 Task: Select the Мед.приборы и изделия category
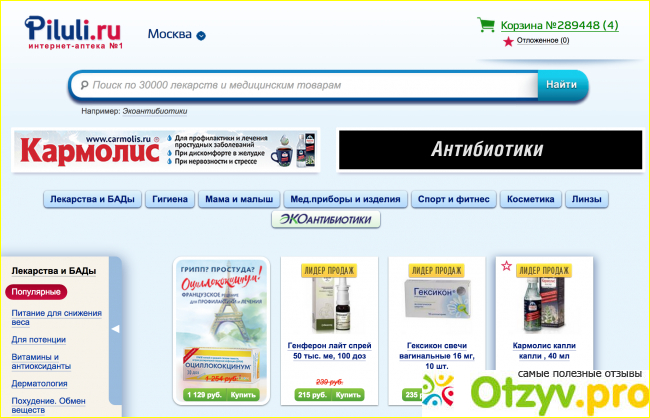coord(345,199)
